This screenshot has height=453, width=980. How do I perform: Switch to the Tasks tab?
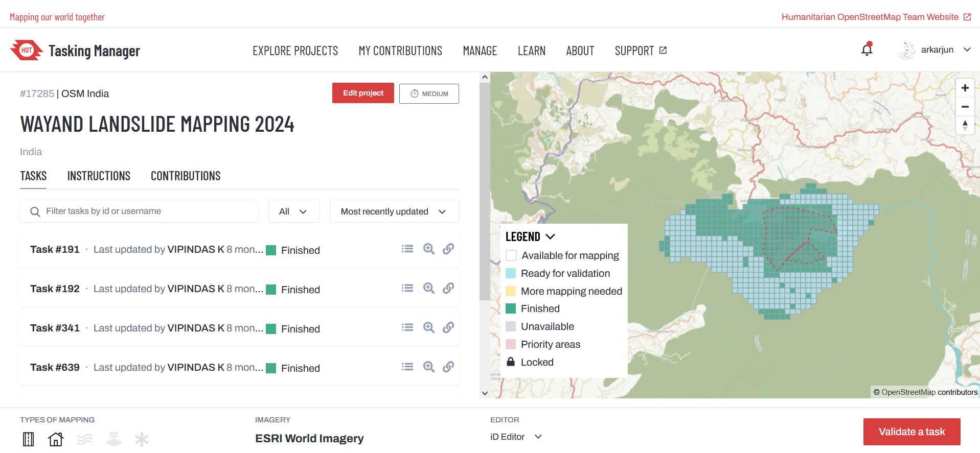click(33, 176)
